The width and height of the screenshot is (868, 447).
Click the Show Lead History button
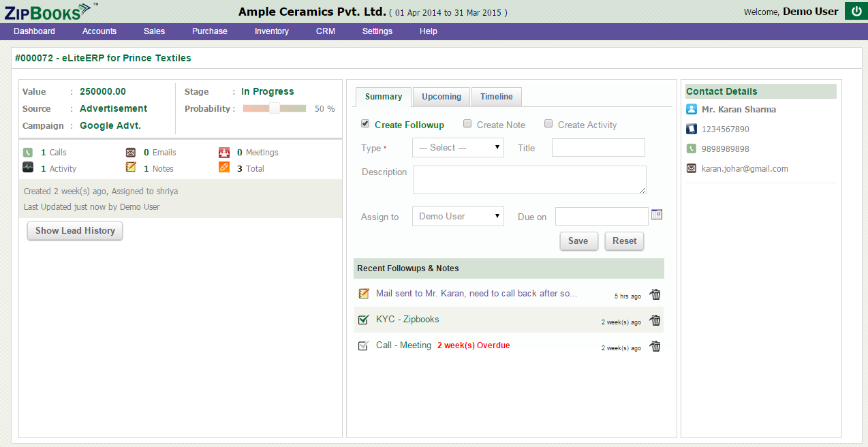pyautogui.click(x=75, y=231)
